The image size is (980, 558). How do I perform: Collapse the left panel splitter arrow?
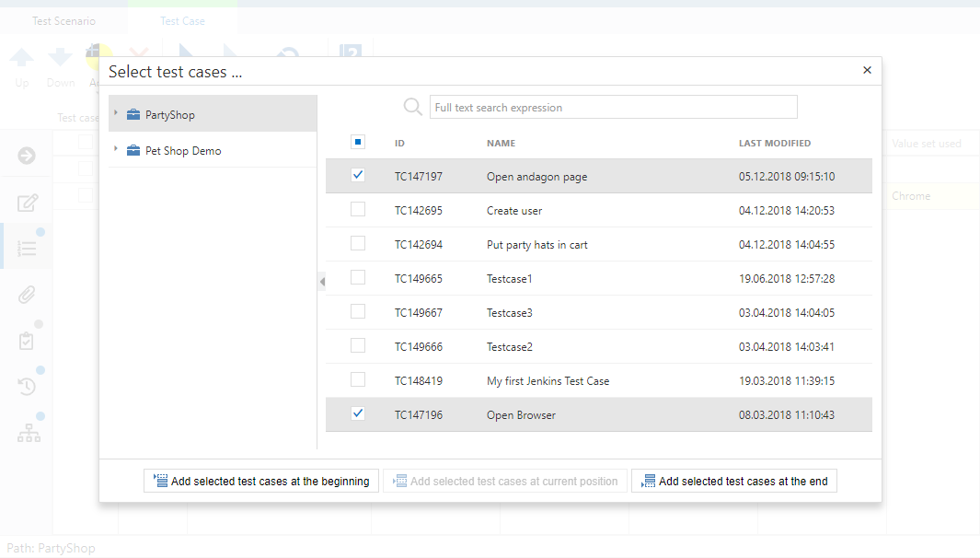(321, 282)
